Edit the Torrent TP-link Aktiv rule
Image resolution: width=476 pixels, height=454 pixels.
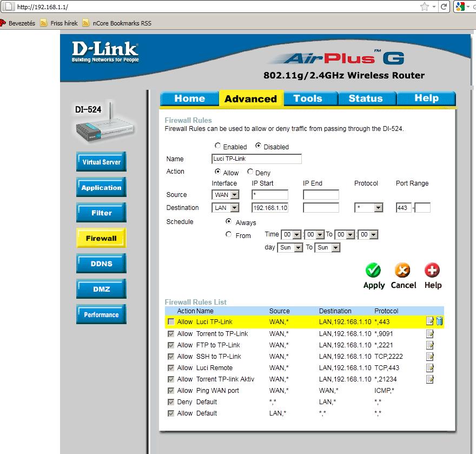coord(430,379)
